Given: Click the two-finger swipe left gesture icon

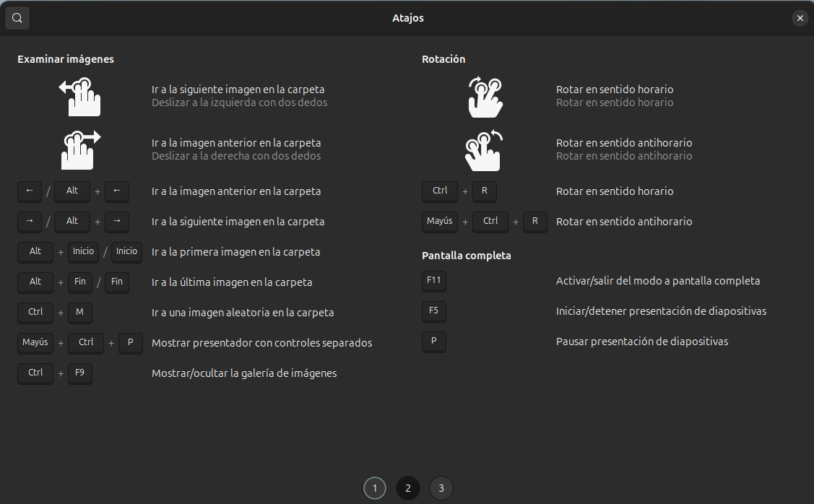Looking at the screenshot, I should (79, 97).
